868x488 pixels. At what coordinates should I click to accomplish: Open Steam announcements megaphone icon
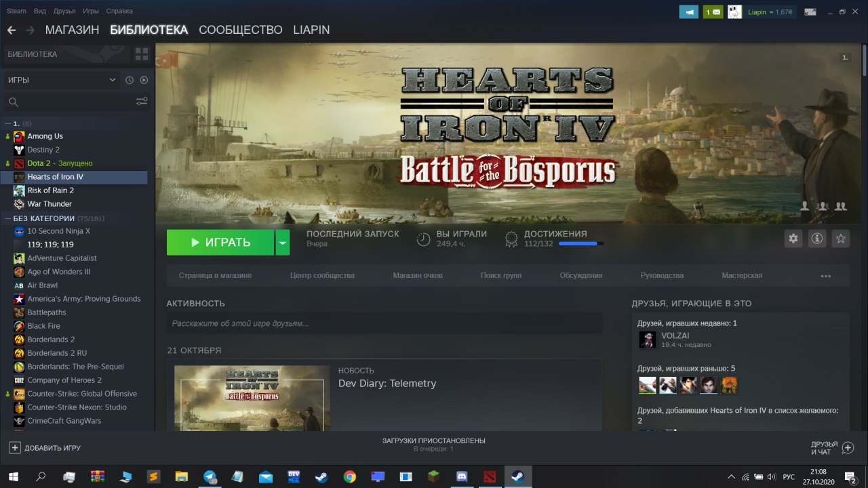click(688, 12)
